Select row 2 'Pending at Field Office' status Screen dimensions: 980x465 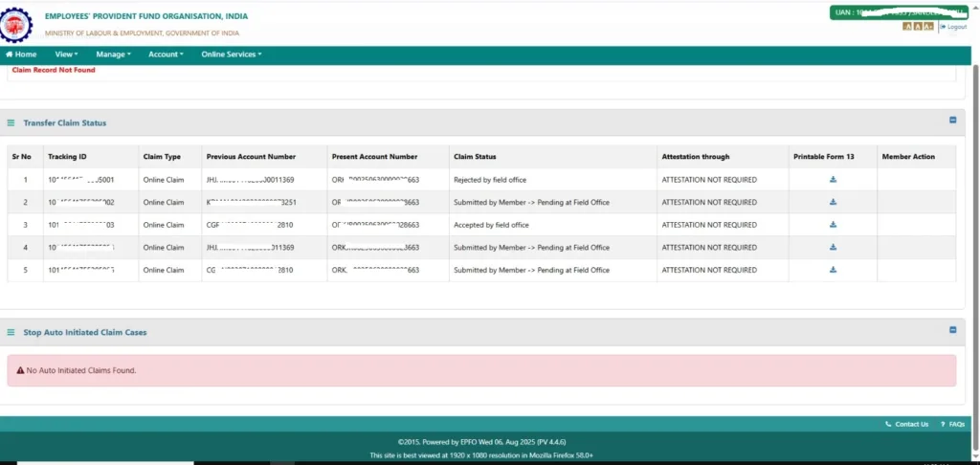[x=531, y=203]
